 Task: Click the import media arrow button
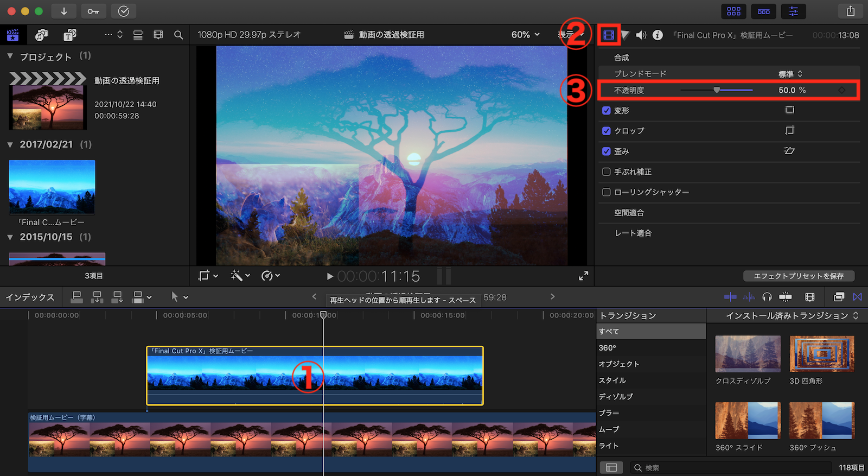(64, 11)
